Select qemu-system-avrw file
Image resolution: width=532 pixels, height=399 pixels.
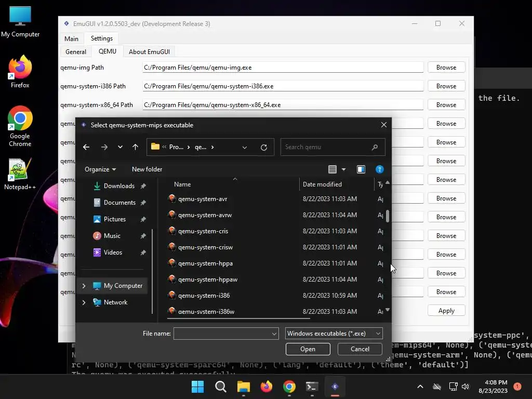click(x=205, y=215)
